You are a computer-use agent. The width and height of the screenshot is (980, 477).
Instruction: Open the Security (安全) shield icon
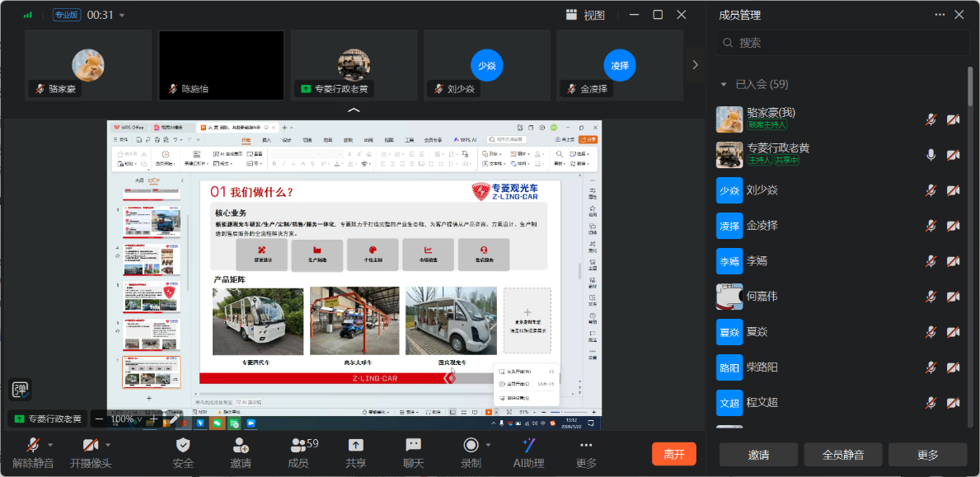pos(183,446)
